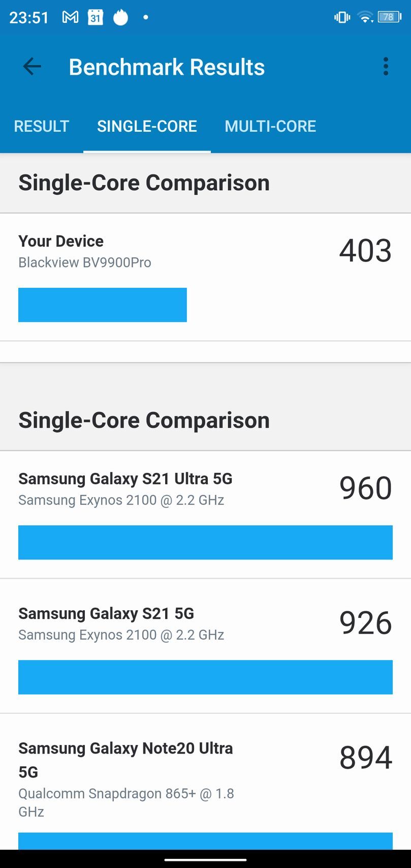The height and width of the screenshot is (868, 411).
Task: Tap the battery level indicator
Action: coord(389,17)
